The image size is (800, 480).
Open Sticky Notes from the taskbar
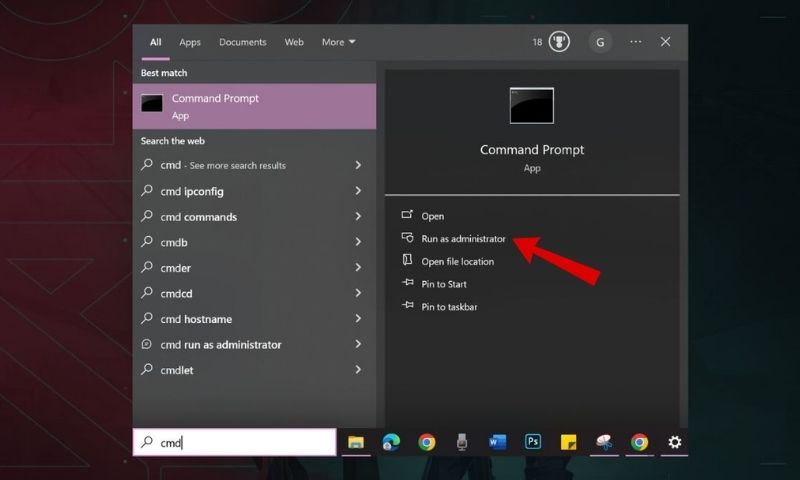568,442
